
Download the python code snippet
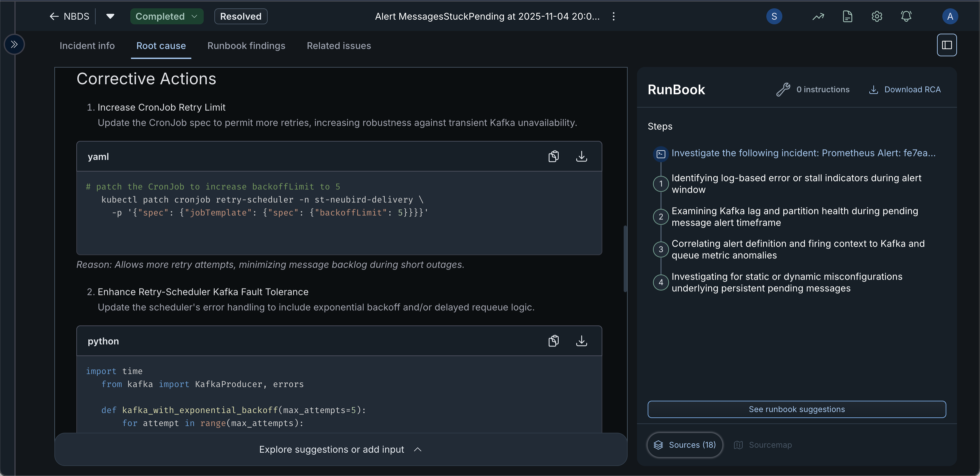click(x=581, y=341)
